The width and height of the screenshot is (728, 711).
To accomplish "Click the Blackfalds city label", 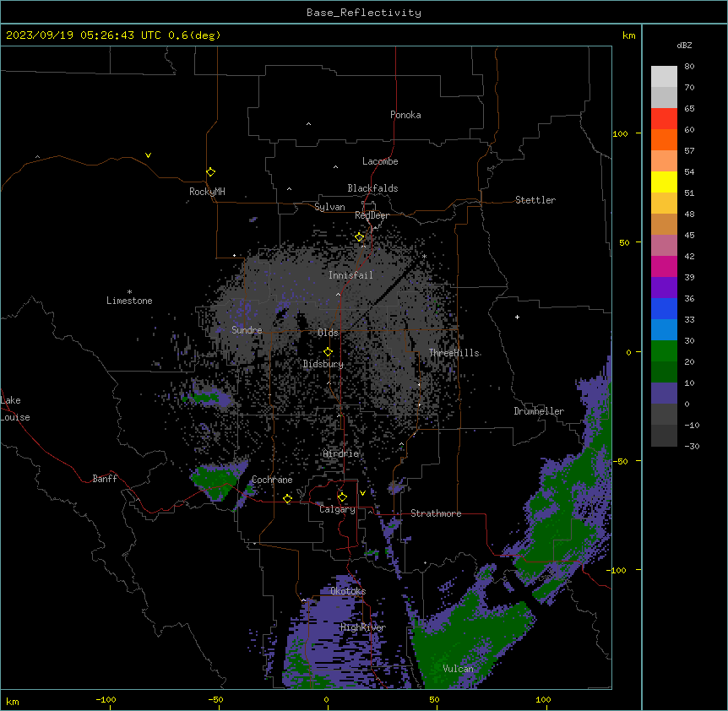I will click(372, 188).
